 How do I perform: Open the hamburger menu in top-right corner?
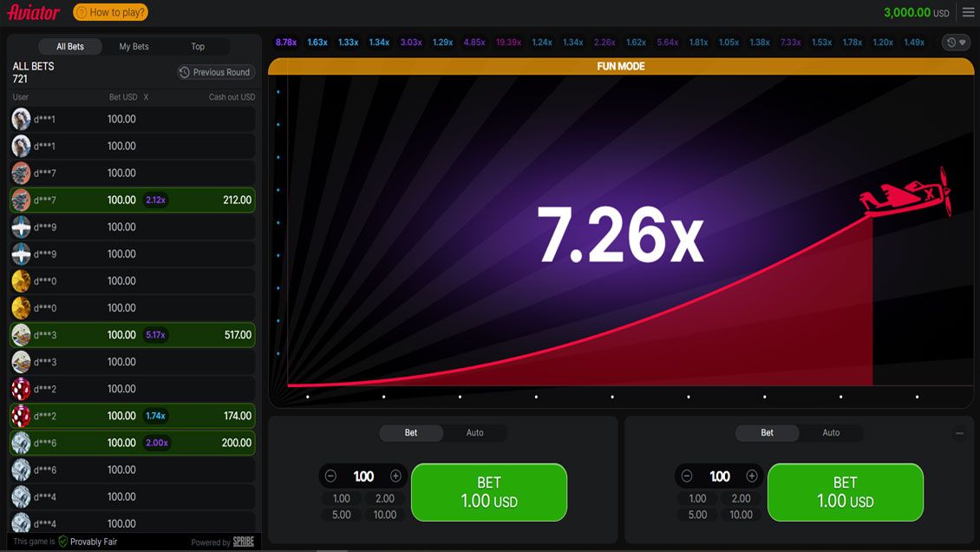[968, 12]
